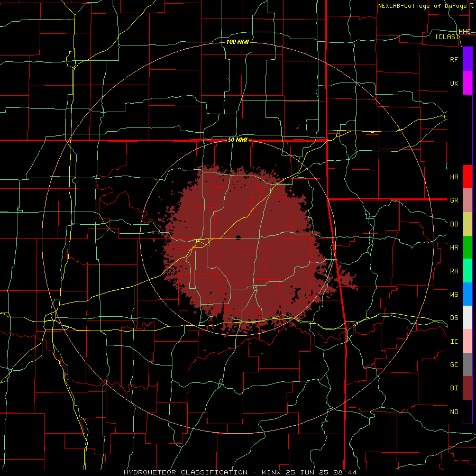476x476 pixels.
Task: Click the 'BI' legend label text
Action: (x=454, y=388)
